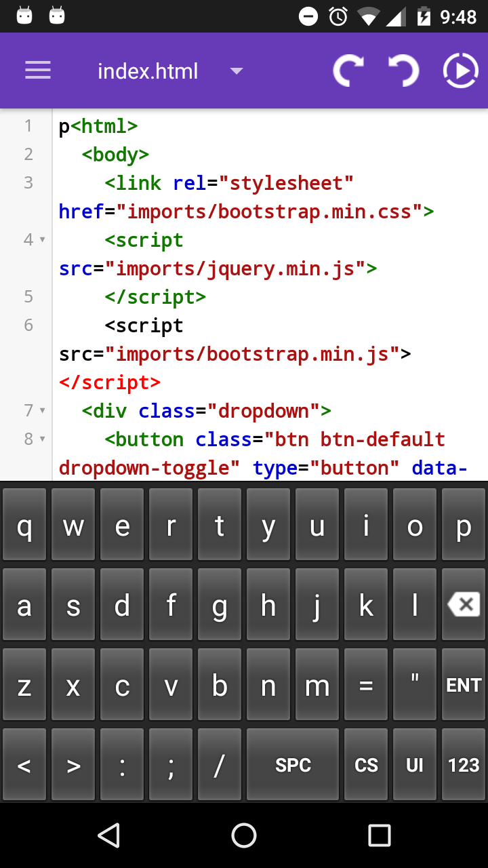Tap the x key
The height and width of the screenshot is (868, 488).
(x=73, y=684)
